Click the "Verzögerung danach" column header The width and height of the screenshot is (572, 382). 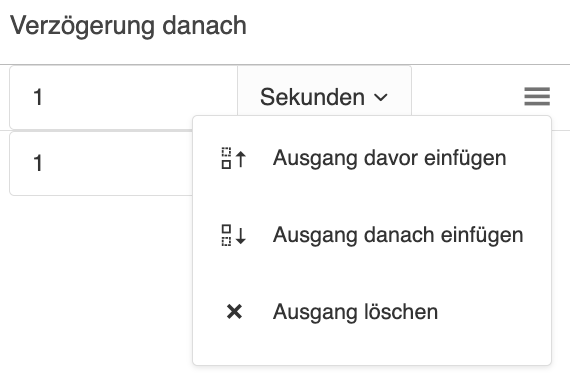(128, 26)
